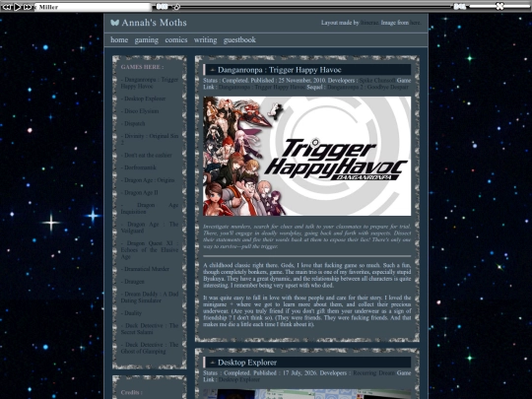532x399 pixels.
Task: Click 'A childhood classic right there' paragraph
Action: pyautogui.click(x=306, y=275)
